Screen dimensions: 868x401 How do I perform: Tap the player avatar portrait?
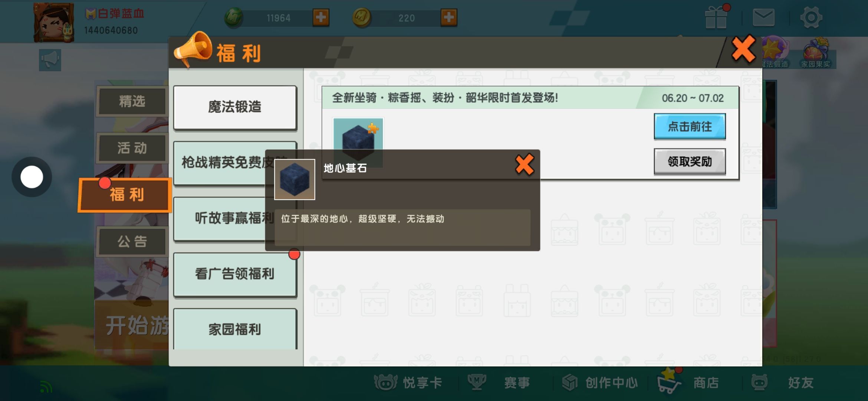pos(54,22)
